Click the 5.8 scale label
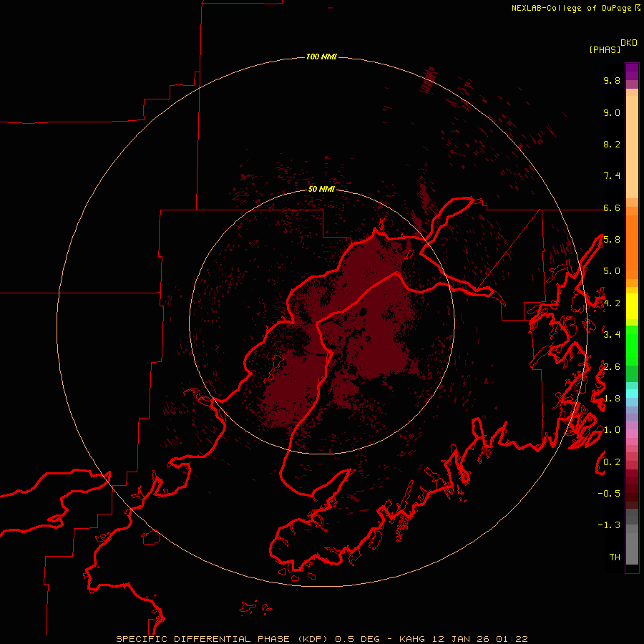 pyautogui.click(x=612, y=240)
